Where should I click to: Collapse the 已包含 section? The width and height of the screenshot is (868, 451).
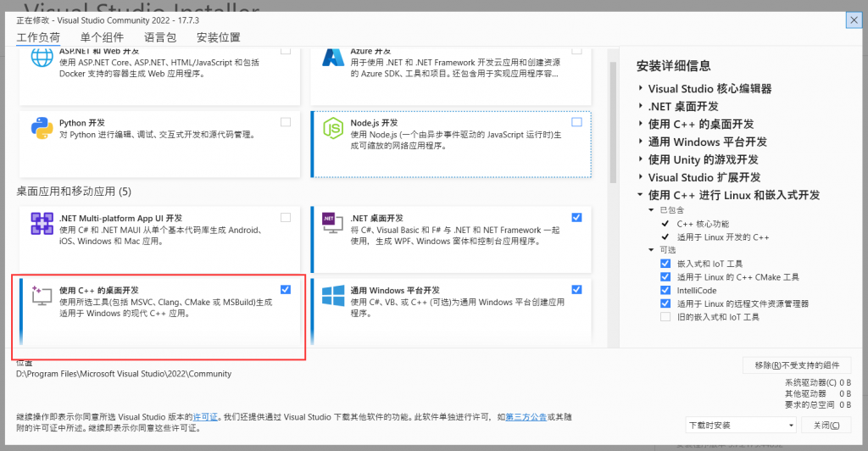pos(652,210)
